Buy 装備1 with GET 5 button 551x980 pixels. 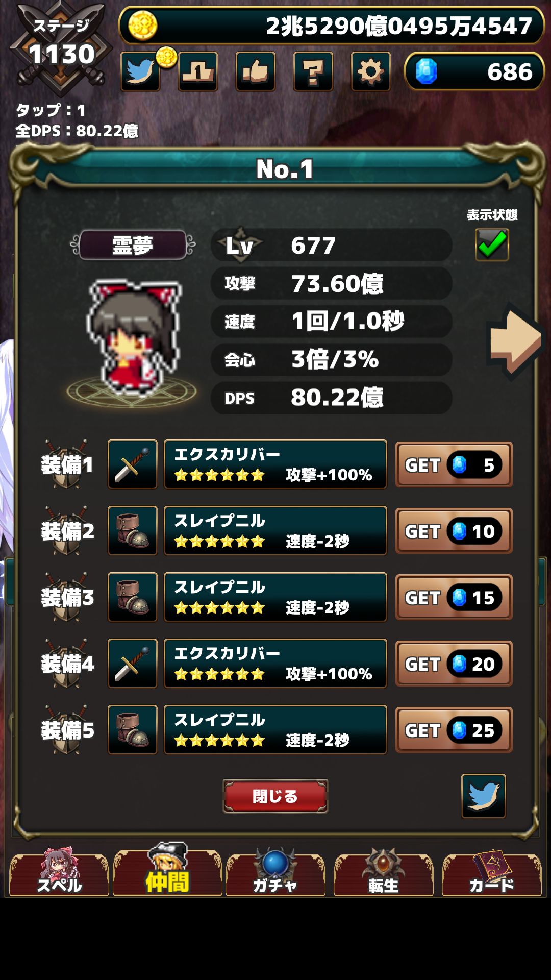[454, 464]
